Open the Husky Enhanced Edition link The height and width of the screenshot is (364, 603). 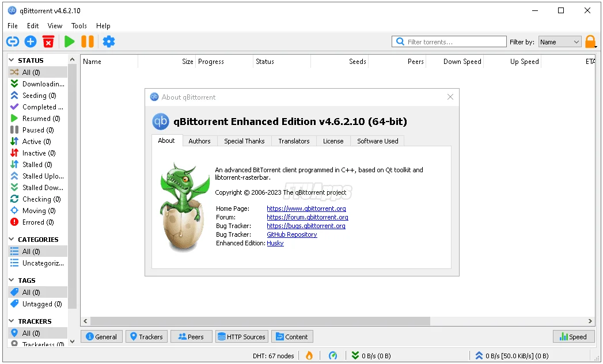[275, 243]
